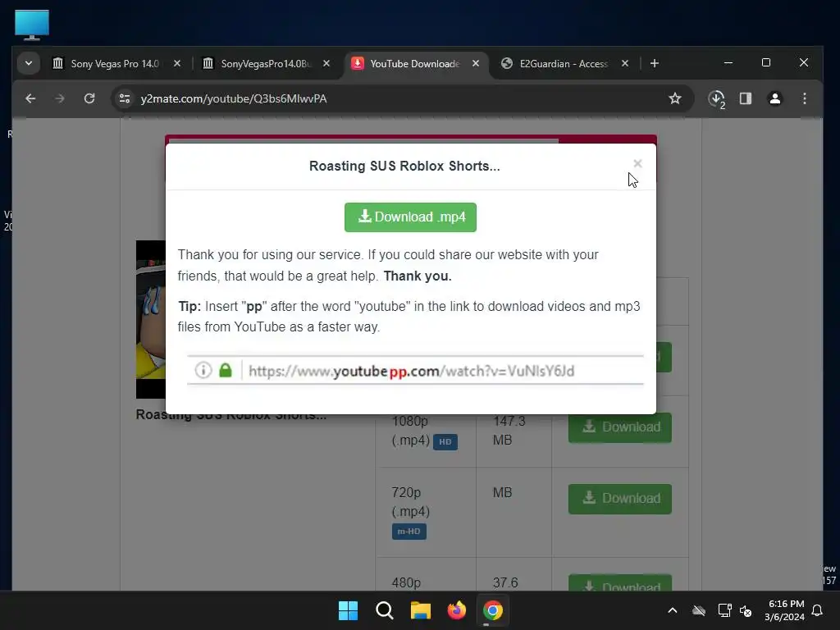
Task: Close the YouTube Downloader tab
Action: 476,63
